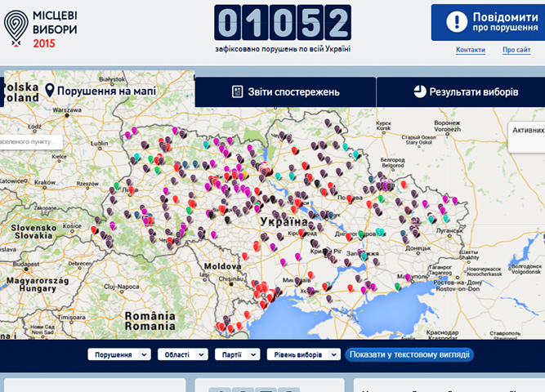545x392 pixels.
Task: Switch to the Звіти спостережень tab
Action: coord(285,92)
